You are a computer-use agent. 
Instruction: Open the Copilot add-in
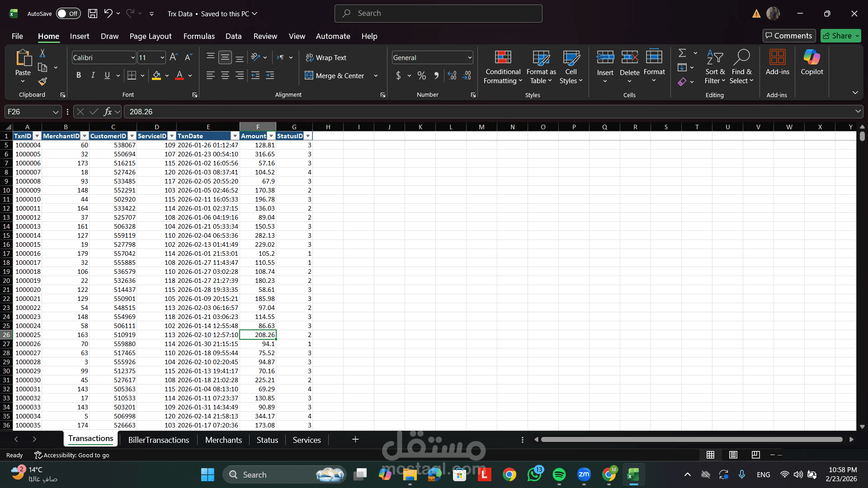811,62
